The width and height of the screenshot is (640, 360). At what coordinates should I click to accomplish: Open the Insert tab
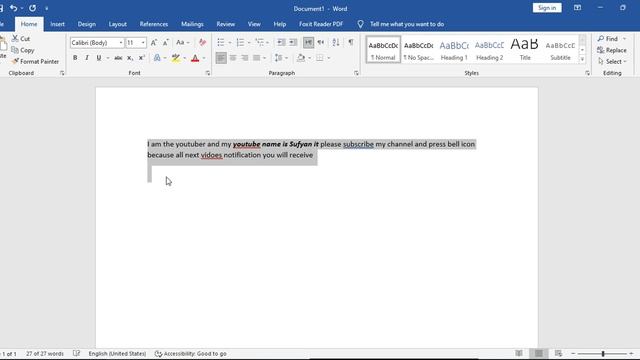(57, 24)
